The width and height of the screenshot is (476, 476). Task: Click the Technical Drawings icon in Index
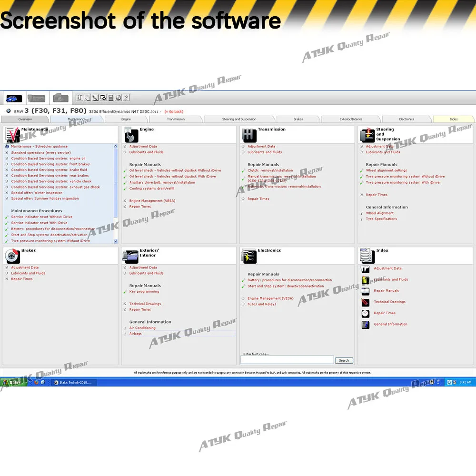365,302
